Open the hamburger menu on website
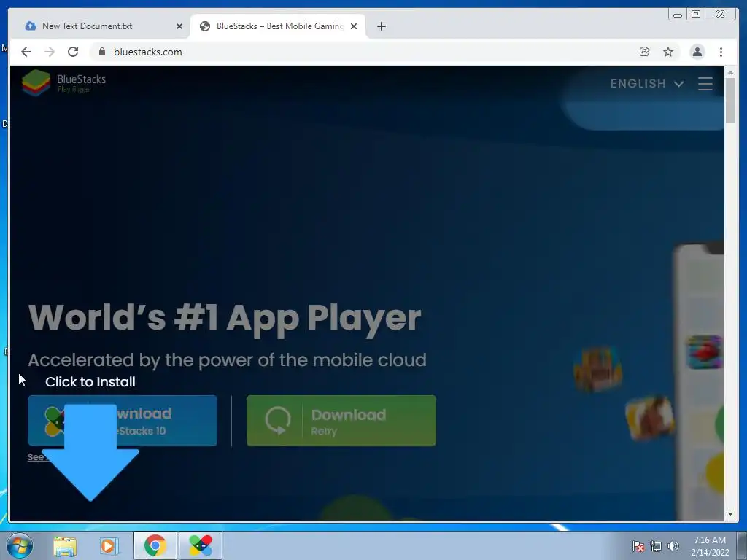 (x=705, y=83)
